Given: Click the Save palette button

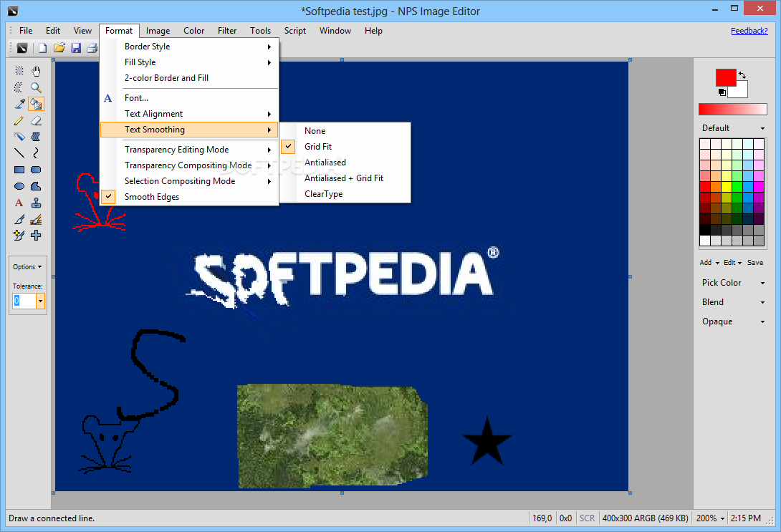Looking at the screenshot, I should [755, 262].
